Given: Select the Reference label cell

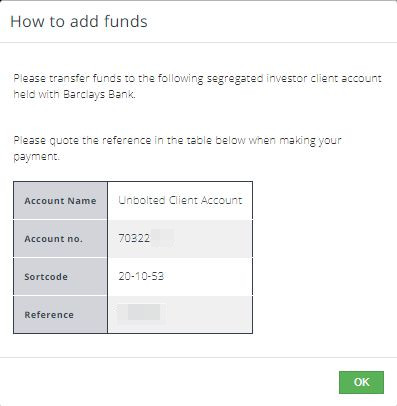Looking at the screenshot, I should (60, 315).
